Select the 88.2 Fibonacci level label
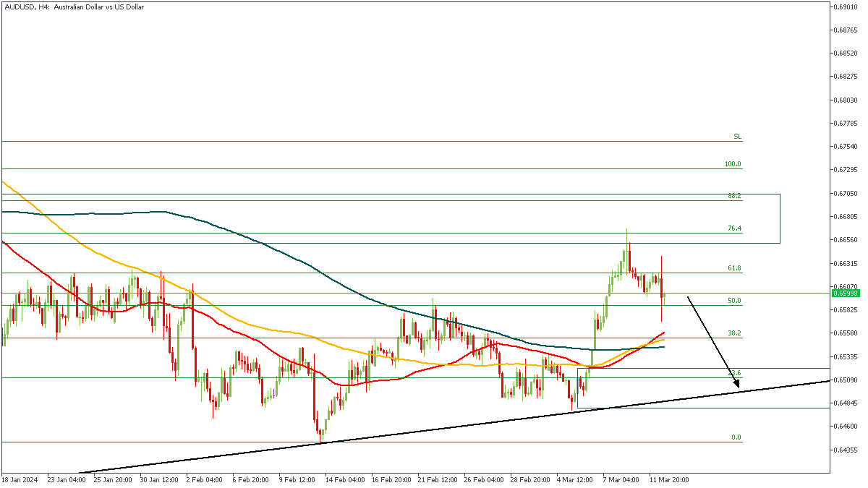This screenshot has height=488, width=868. 734,196
